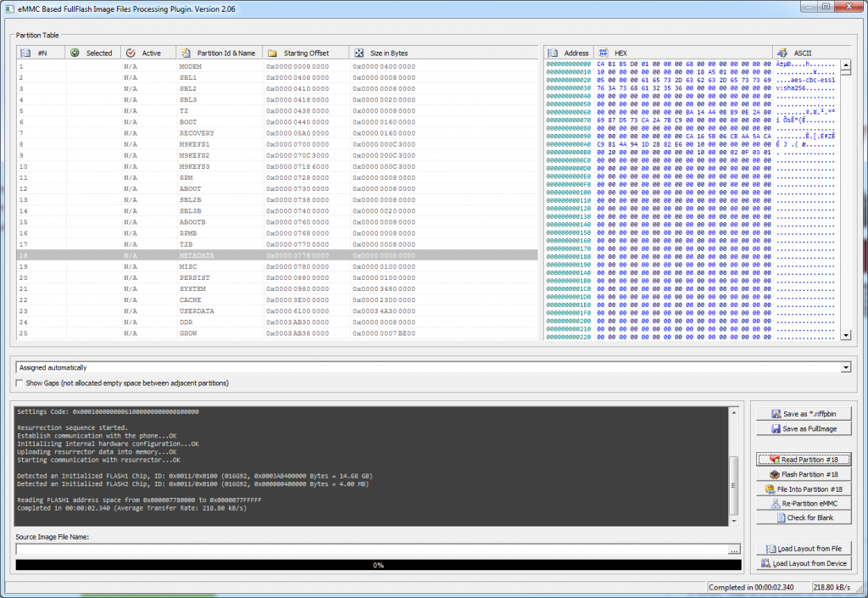
Task: Select the RECOVERY partition row
Action: (x=277, y=133)
